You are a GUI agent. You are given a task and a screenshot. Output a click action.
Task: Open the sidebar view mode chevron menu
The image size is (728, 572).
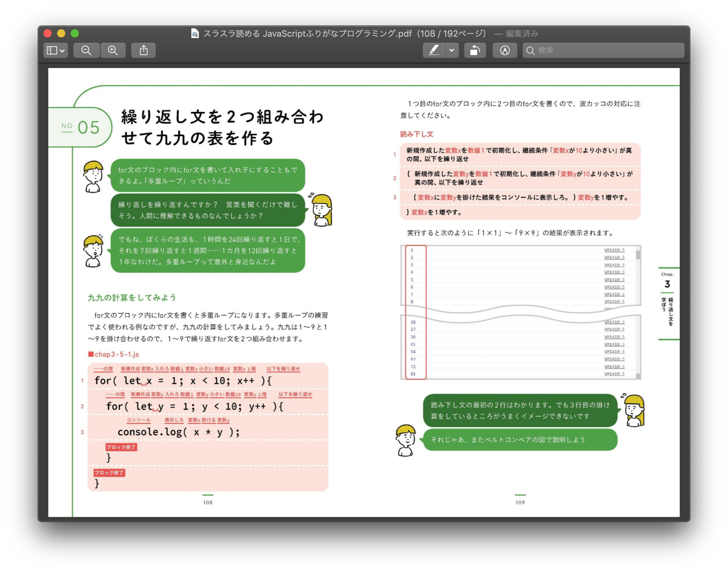tap(62, 50)
